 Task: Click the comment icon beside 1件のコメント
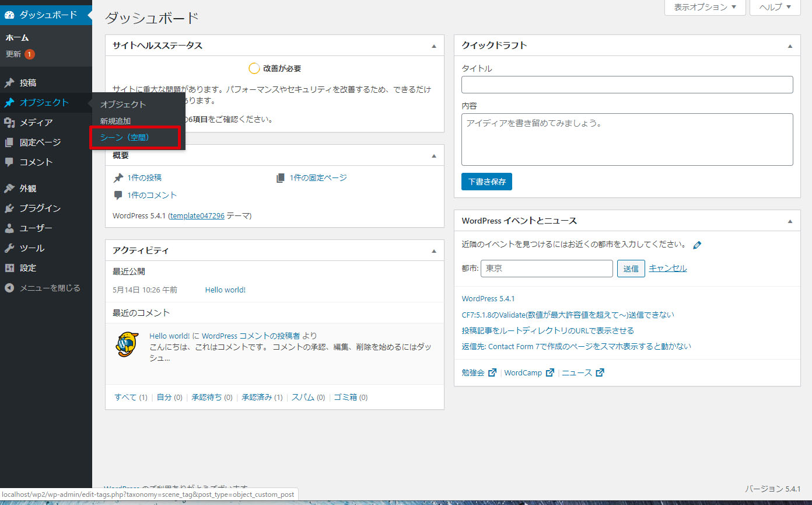point(118,196)
